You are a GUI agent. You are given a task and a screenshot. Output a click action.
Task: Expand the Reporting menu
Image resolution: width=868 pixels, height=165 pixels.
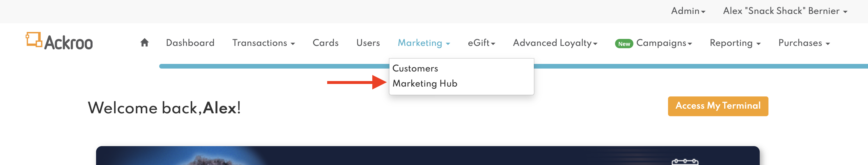735,43
